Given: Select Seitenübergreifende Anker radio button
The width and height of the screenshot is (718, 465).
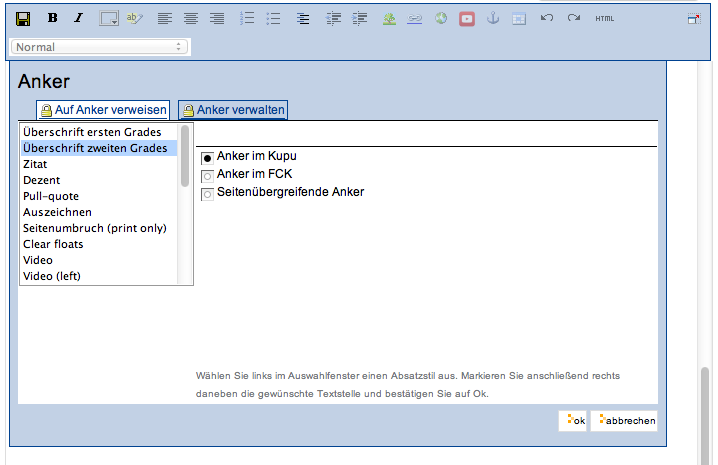Looking at the screenshot, I should [207, 194].
